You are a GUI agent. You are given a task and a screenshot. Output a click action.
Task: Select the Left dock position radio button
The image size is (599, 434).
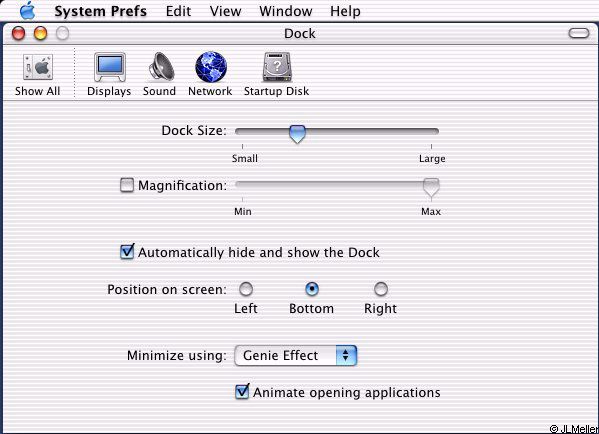click(246, 289)
